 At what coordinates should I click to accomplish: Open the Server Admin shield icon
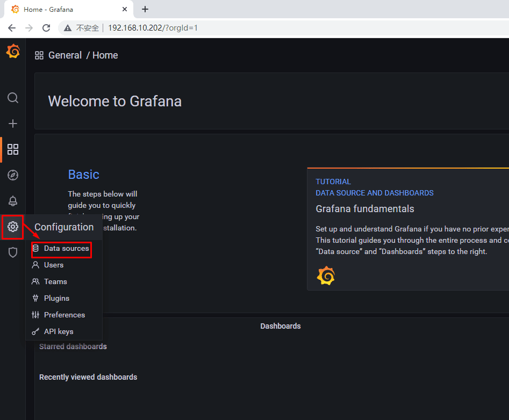[13, 252]
